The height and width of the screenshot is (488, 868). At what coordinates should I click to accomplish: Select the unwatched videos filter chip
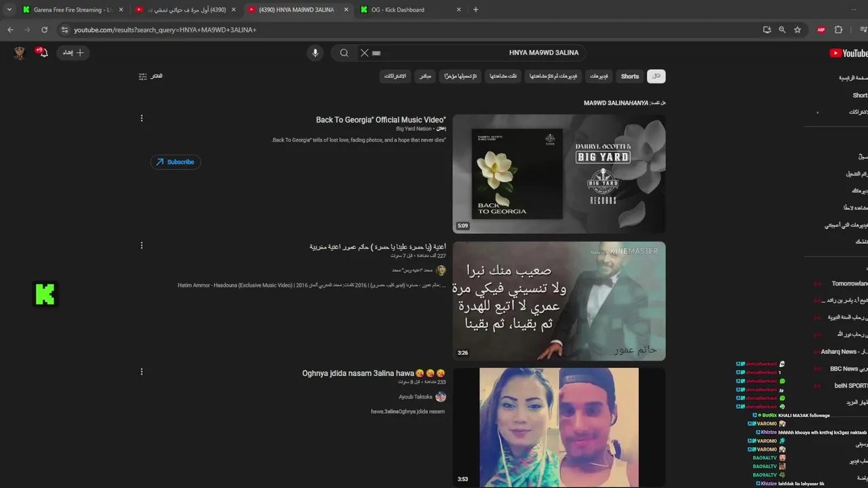click(x=553, y=76)
